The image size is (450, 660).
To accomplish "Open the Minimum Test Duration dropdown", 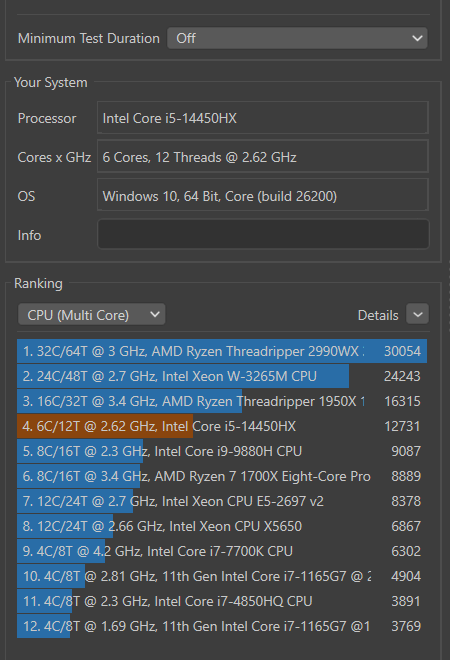I will point(297,38).
